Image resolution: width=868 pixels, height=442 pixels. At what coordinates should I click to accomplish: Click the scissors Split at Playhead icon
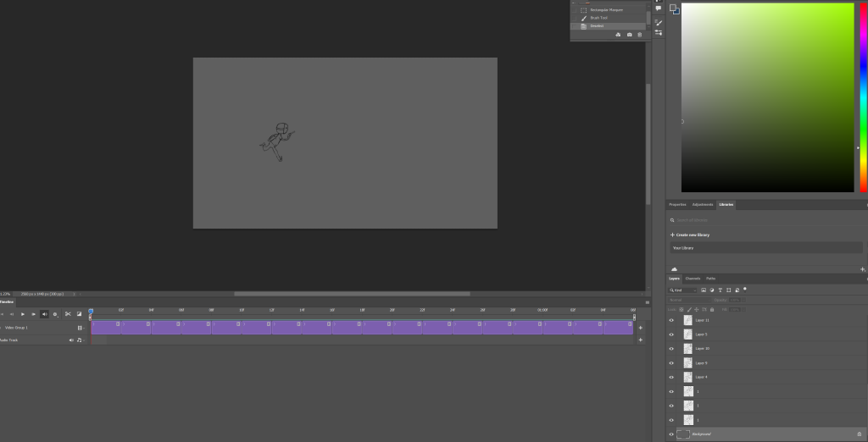tap(68, 314)
